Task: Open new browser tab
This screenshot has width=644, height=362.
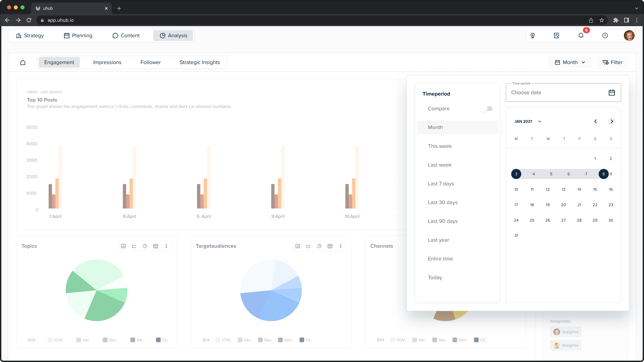Action: coord(119,8)
